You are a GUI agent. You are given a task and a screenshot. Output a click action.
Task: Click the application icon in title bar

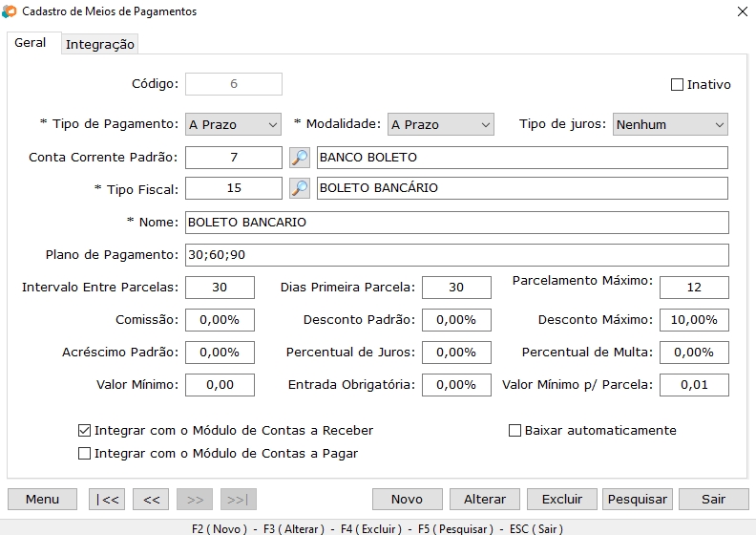click(x=10, y=11)
